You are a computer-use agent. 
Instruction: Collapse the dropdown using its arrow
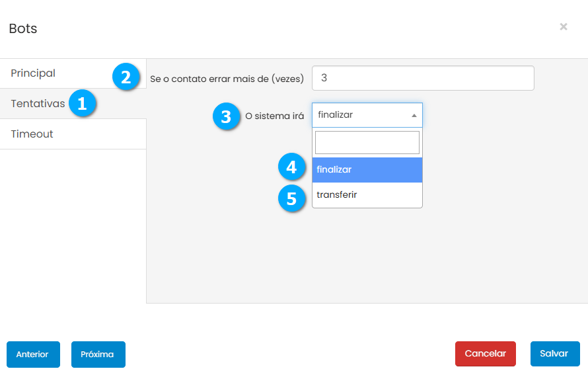pyautogui.click(x=414, y=115)
